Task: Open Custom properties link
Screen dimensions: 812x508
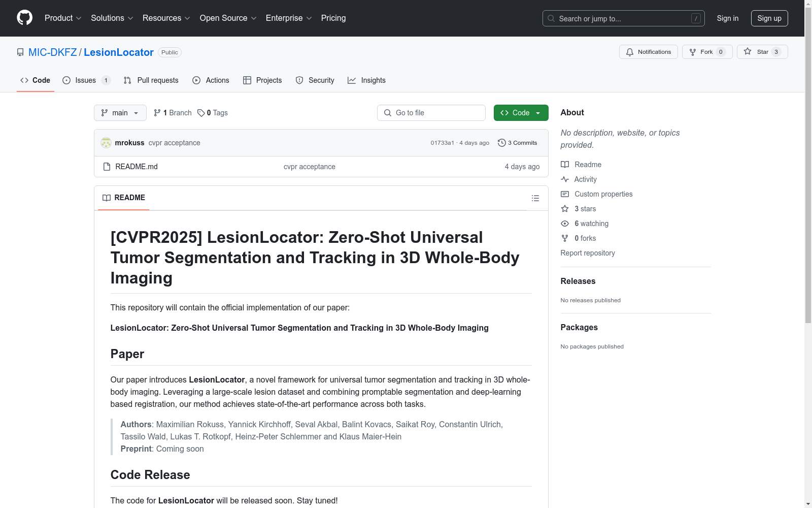Action: click(x=597, y=194)
